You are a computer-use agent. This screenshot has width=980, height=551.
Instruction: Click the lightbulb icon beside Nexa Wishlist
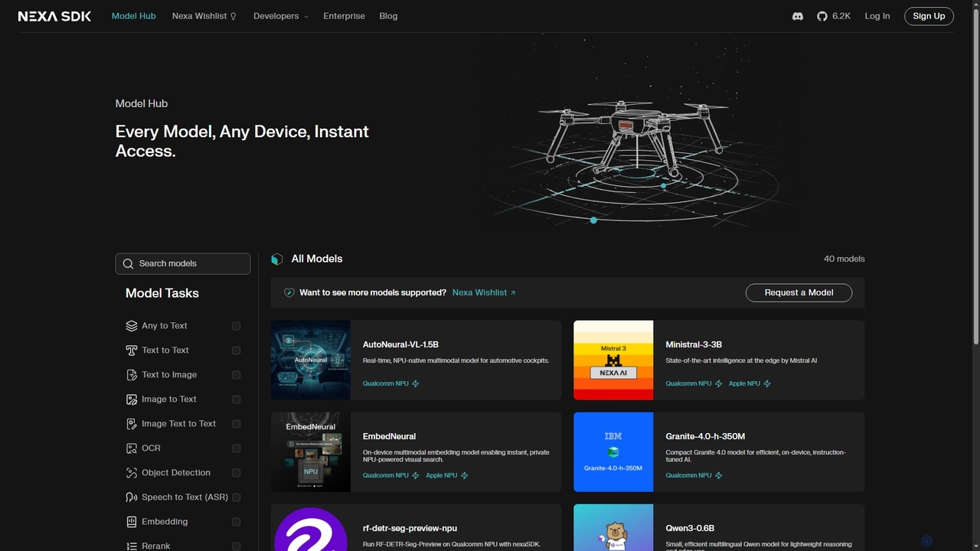point(234,16)
